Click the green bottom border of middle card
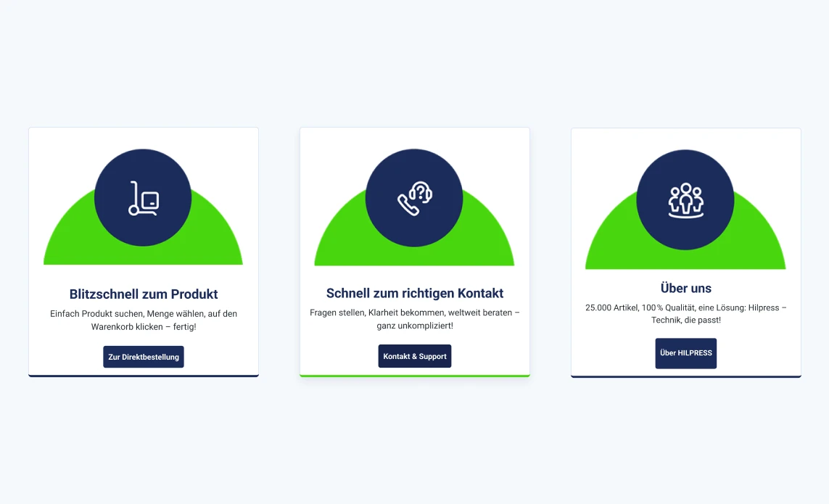 click(x=415, y=376)
